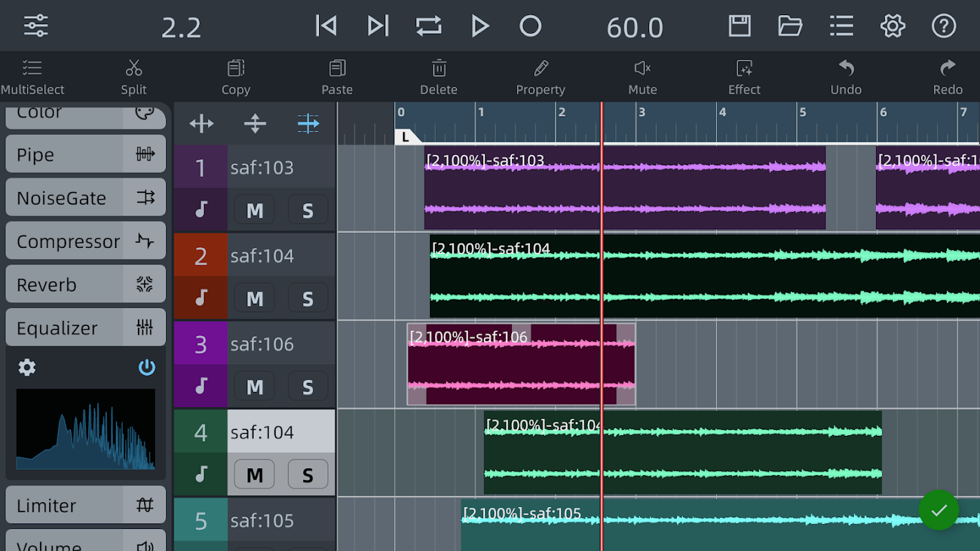Open the project folder icon

coord(790,26)
